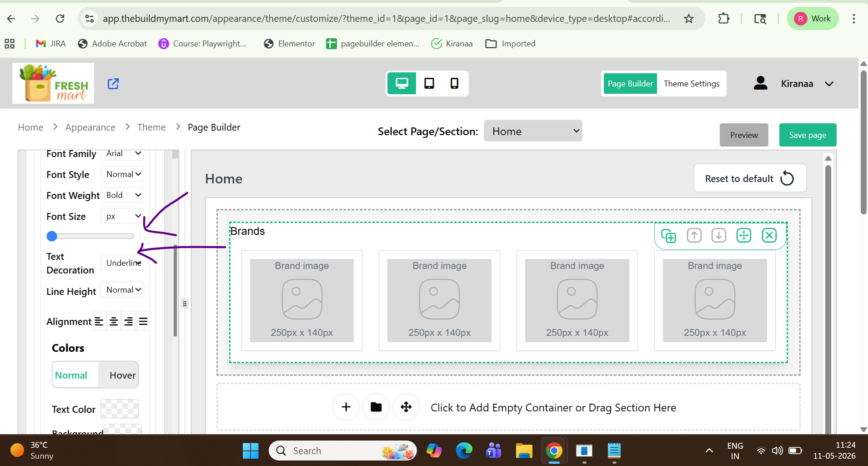
Task: Open the Elementor bookmark
Action: [x=289, y=44]
